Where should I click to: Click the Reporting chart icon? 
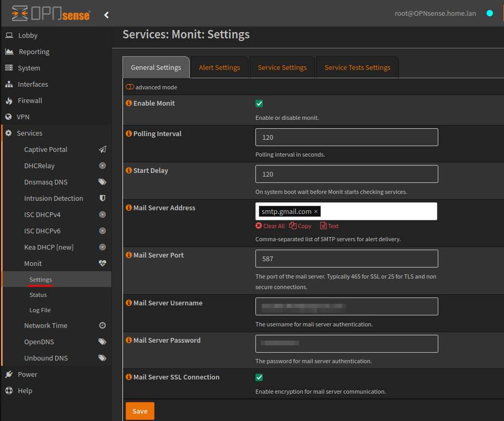pos(9,52)
